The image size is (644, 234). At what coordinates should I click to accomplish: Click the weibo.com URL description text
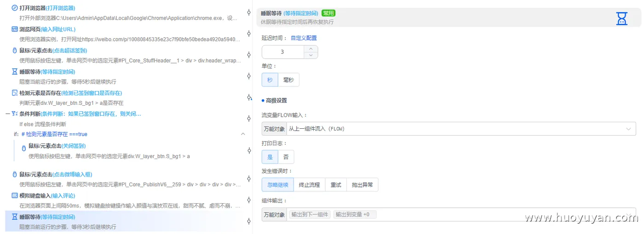(130, 40)
